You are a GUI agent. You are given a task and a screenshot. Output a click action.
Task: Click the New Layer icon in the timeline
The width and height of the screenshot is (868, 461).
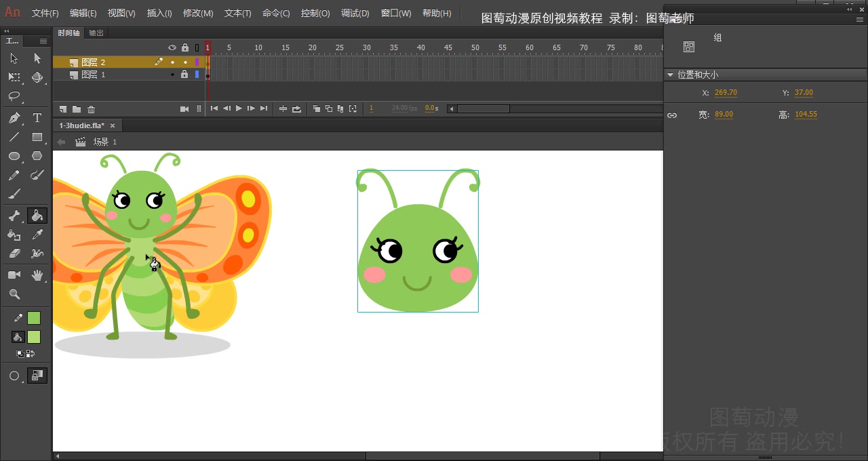62,108
